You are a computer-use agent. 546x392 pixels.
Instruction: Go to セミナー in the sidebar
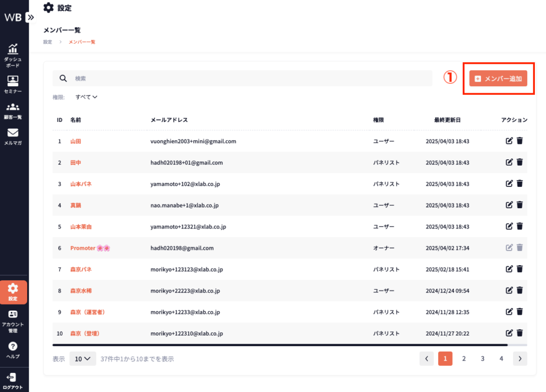[x=13, y=81]
